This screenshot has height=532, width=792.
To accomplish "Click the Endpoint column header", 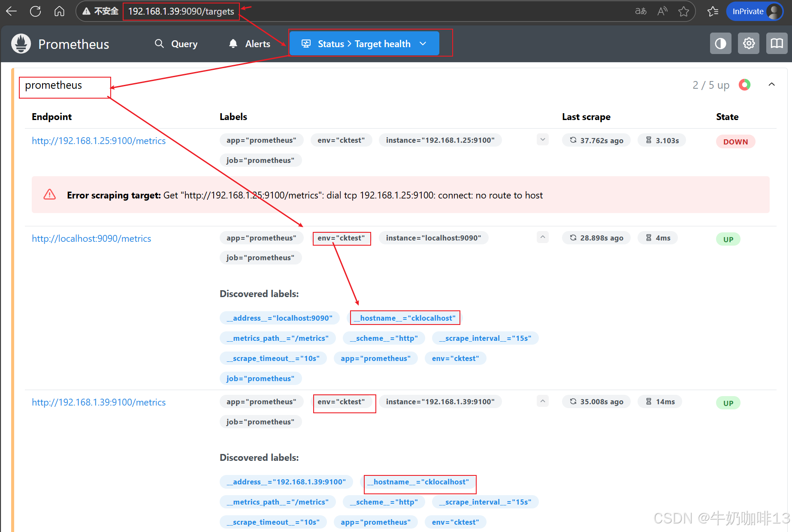I will pyautogui.click(x=52, y=117).
